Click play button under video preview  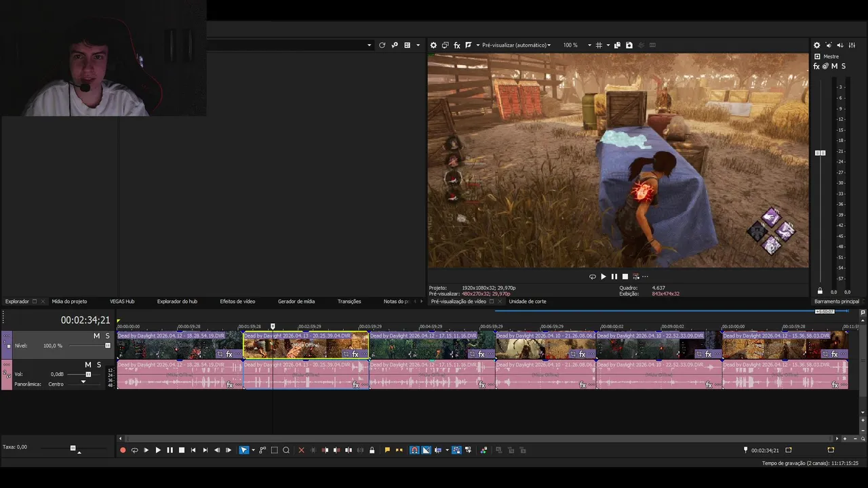604,277
